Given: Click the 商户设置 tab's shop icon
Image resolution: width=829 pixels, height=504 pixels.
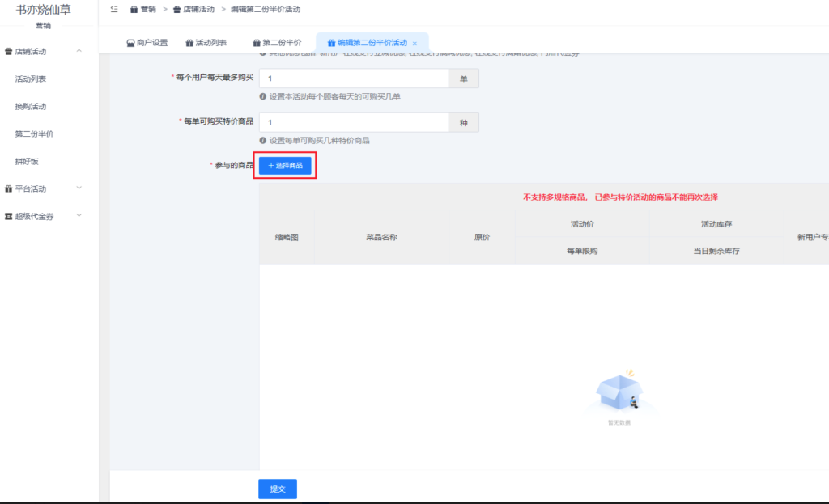Looking at the screenshot, I should (130, 43).
